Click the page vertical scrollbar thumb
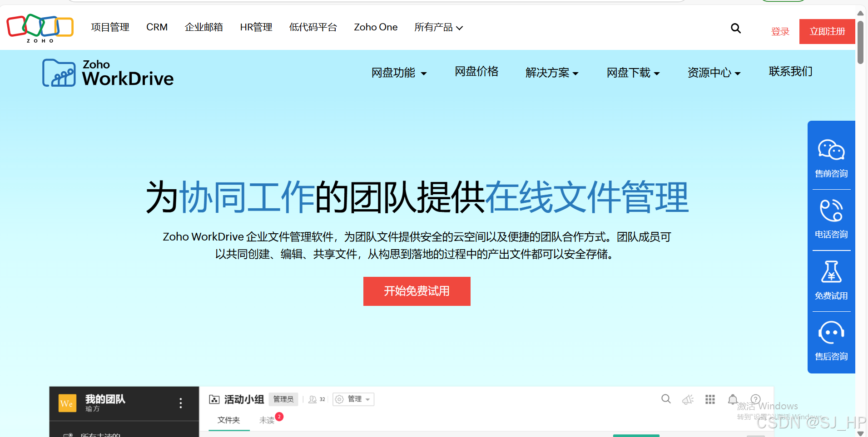868x437 pixels. [x=860, y=42]
